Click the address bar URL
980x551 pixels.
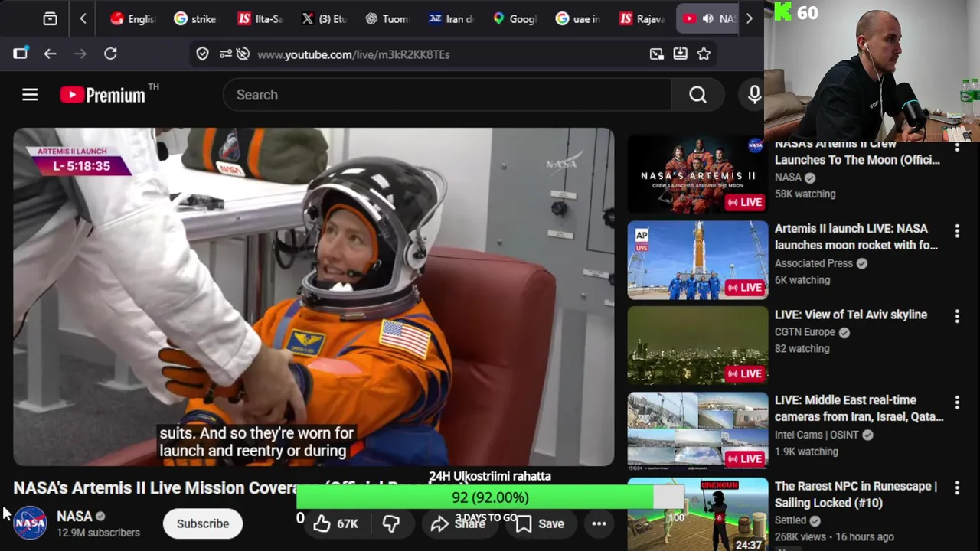pyautogui.click(x=353, y=54)
